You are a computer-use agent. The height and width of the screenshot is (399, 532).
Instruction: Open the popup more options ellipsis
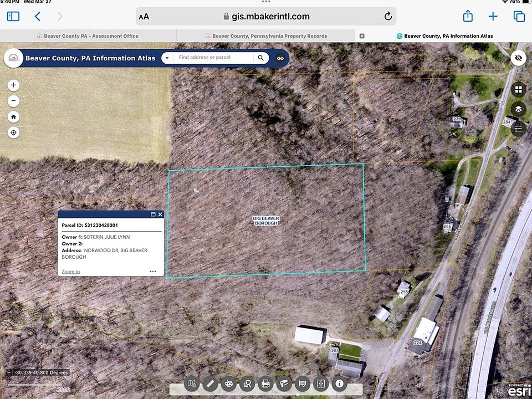point(153,272)
